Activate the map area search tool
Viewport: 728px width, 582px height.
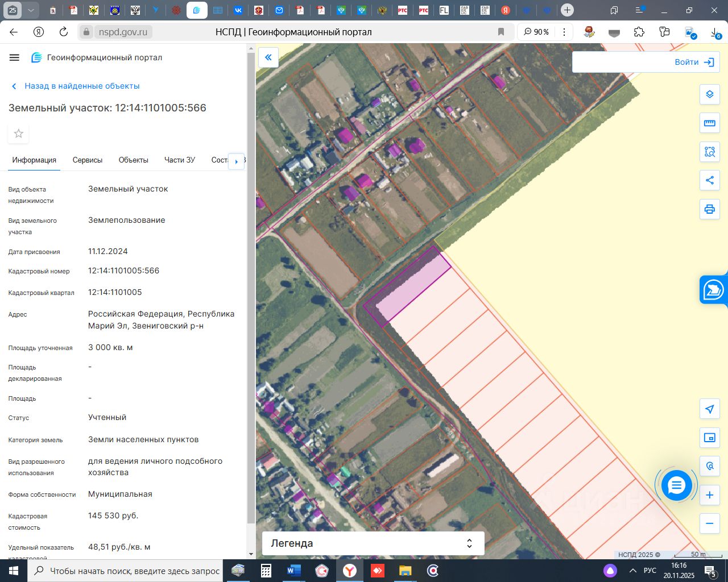click(x=709, y=152)
